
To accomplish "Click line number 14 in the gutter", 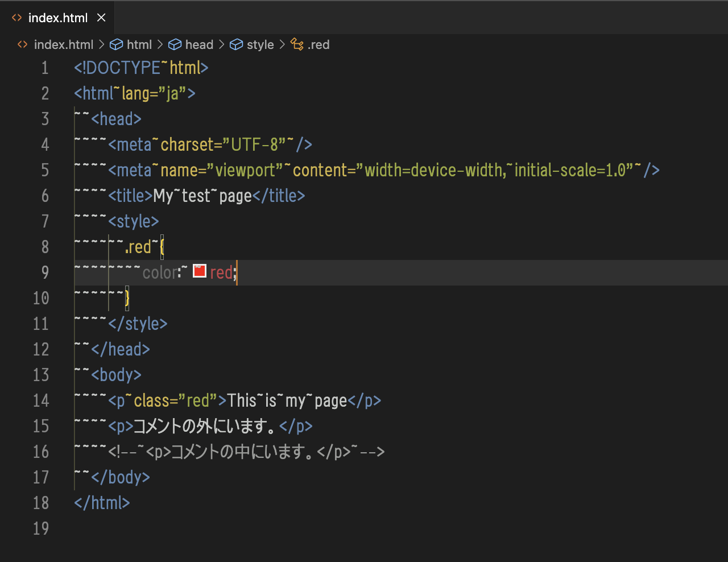I will [41, 400].
